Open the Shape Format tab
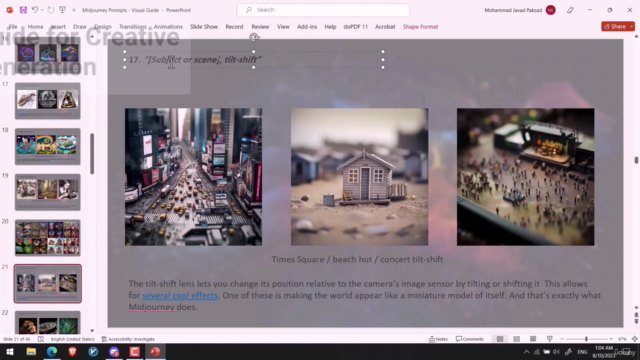This screenshot has width=640, height=360. click(420, 27)
